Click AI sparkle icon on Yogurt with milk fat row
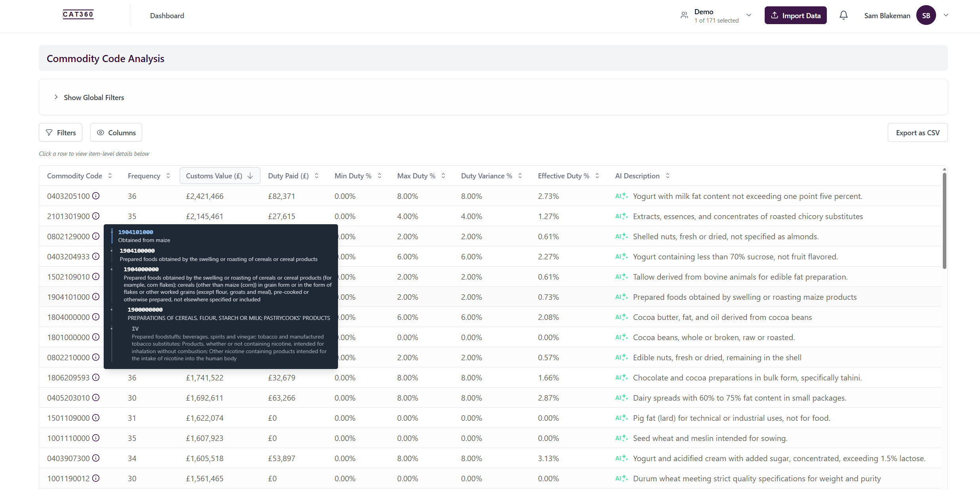The height and width of the screenshot is (490, 980). pos(621,196)
